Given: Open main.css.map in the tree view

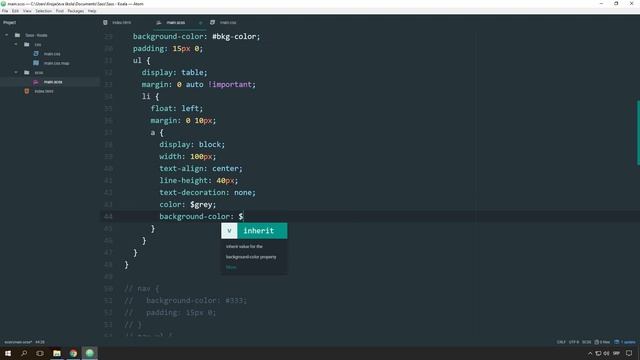Looking at the screenshot, I should point(56,63).
